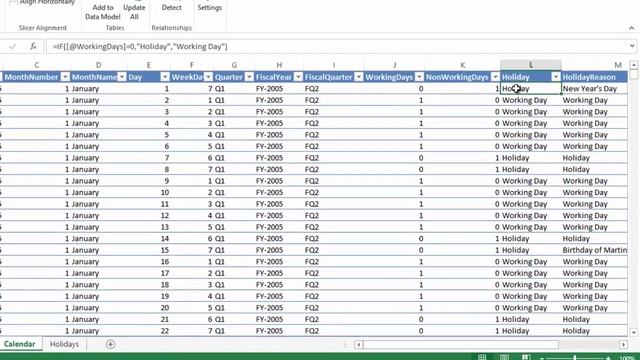
Task: Open MonthName column filter dropdown
Action: point(122,77)
